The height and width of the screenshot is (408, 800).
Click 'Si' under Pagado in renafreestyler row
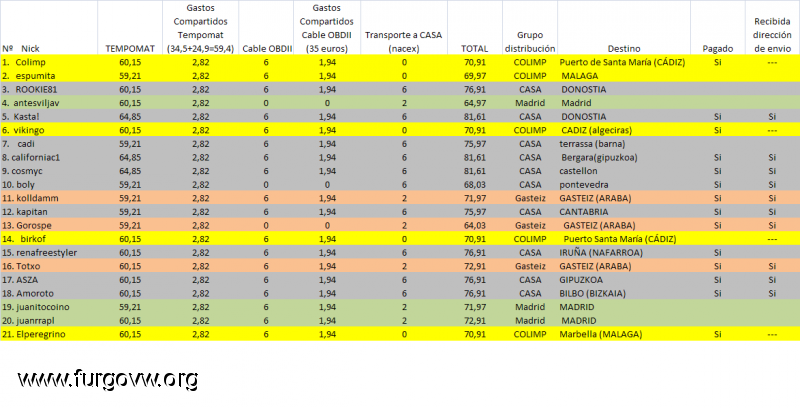point(718,252)
